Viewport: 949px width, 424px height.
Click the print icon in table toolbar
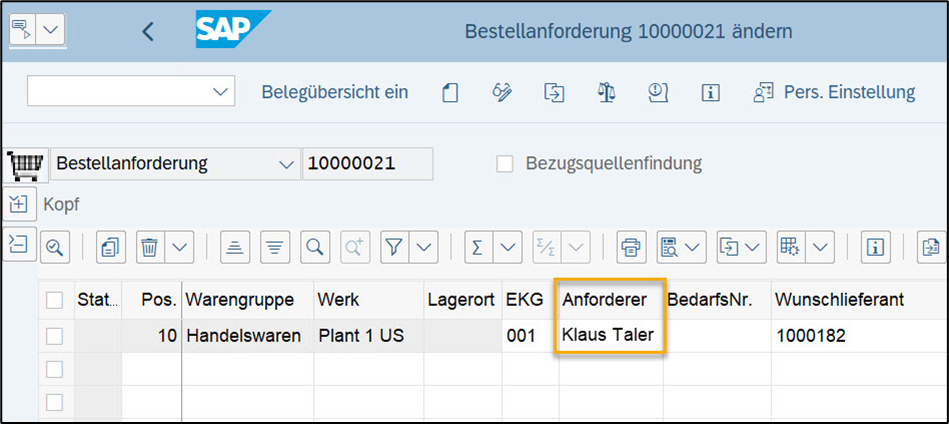(630, 246)
